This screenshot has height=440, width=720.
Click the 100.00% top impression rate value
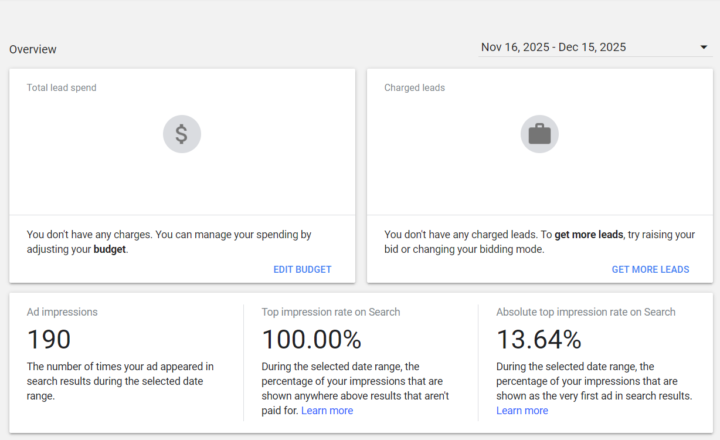coord(311,339)
